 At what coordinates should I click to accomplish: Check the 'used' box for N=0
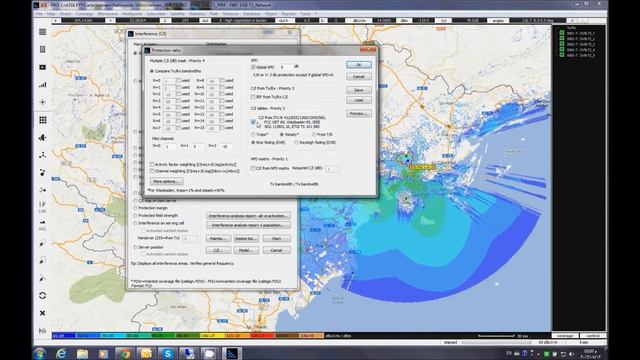[178, 80]
